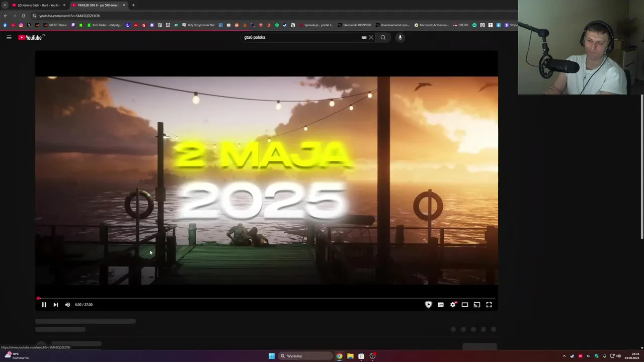Open Sprawki.pl portal bookmark
This screenshot has width=644, height=362.
315,25
